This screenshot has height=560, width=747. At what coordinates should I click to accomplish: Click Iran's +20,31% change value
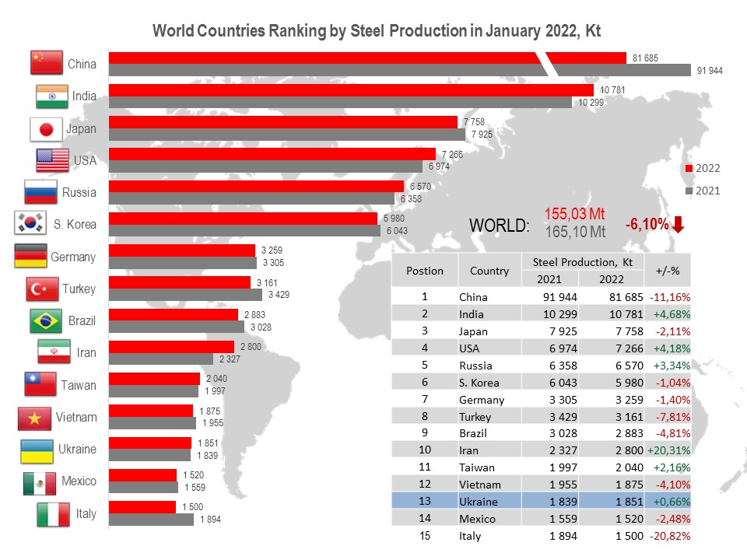coord(668,450)
